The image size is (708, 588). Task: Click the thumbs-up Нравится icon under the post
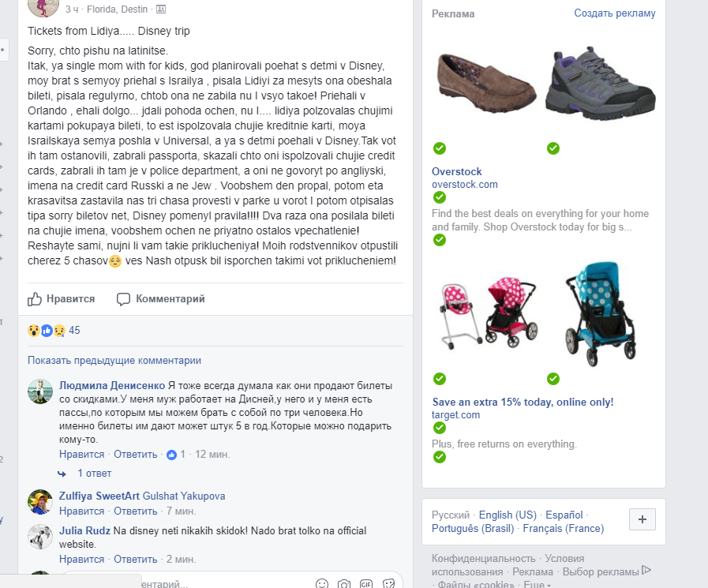click(x=34, y=299)
